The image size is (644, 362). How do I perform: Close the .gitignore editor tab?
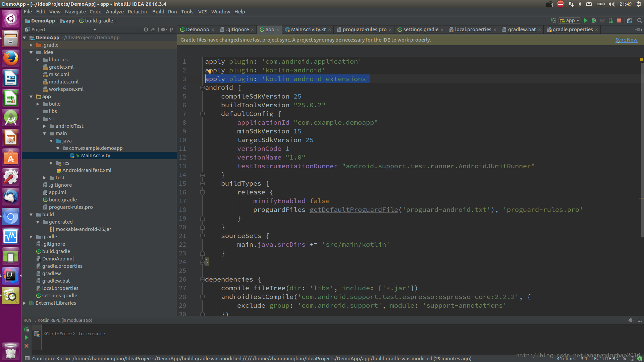[252, 30]
